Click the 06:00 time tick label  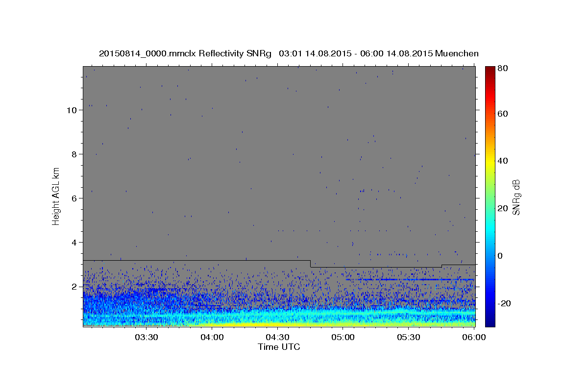click(x=474, y=338)
